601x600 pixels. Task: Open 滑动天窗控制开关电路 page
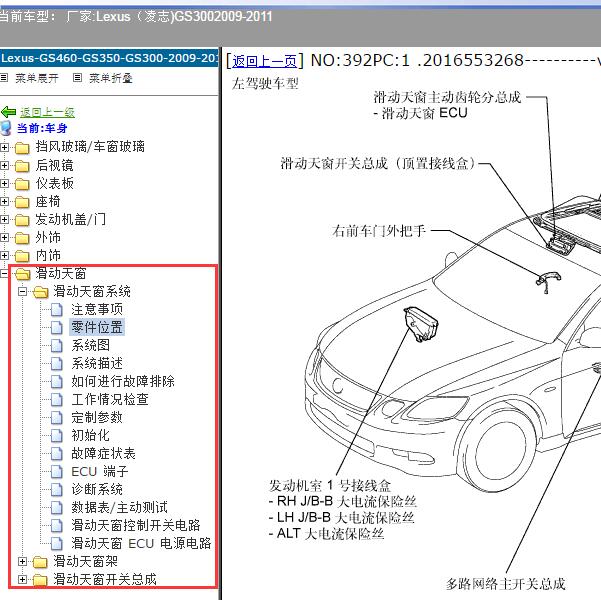(x=136, y=526)
